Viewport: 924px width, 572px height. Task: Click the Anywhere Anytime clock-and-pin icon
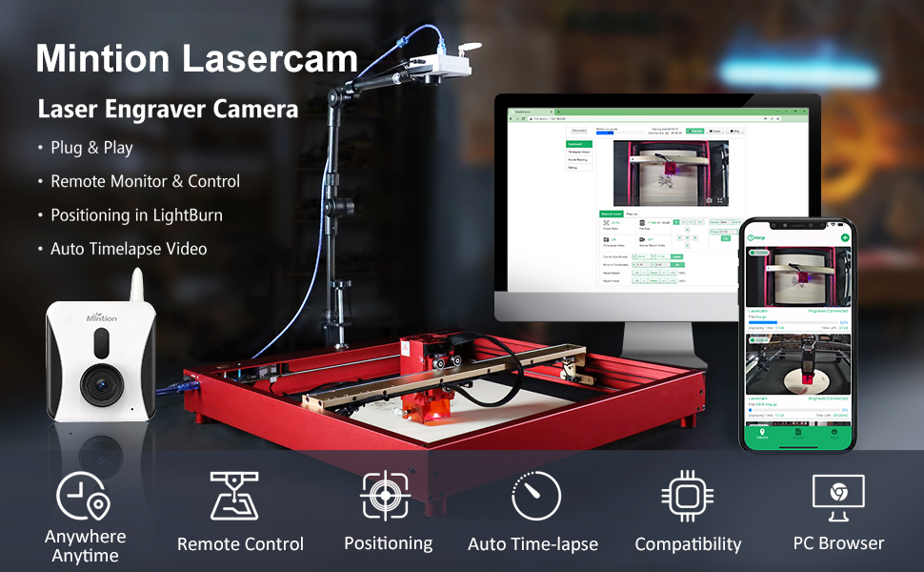(84, 496)
